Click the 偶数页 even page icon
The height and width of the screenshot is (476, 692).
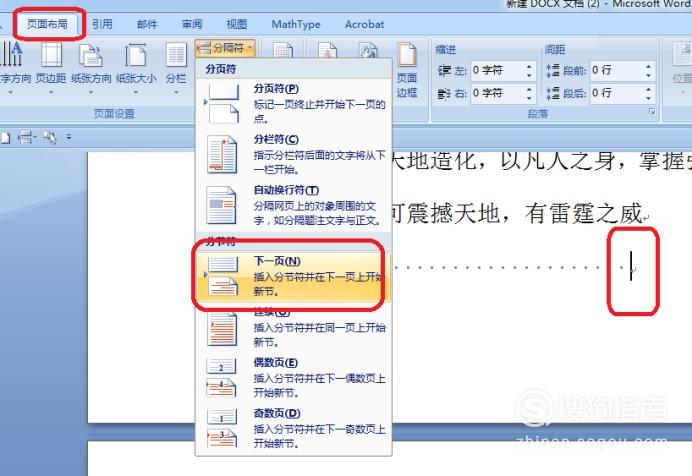pos(222,378)
